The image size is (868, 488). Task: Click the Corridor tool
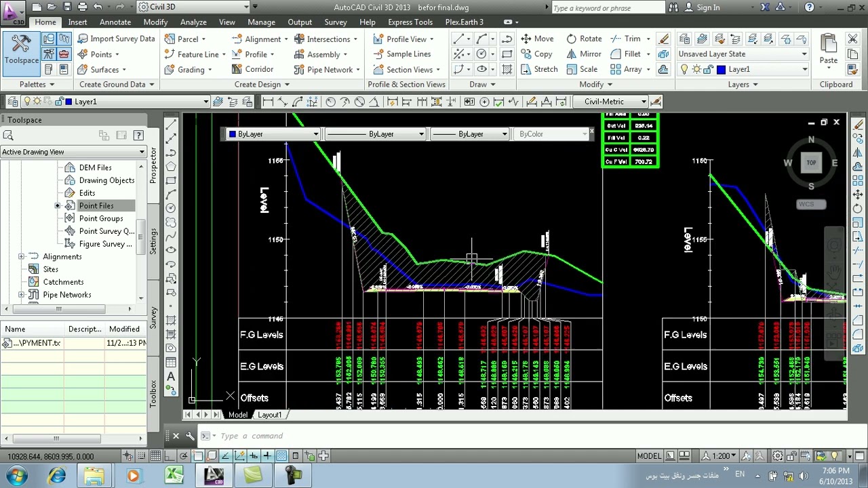252,69
